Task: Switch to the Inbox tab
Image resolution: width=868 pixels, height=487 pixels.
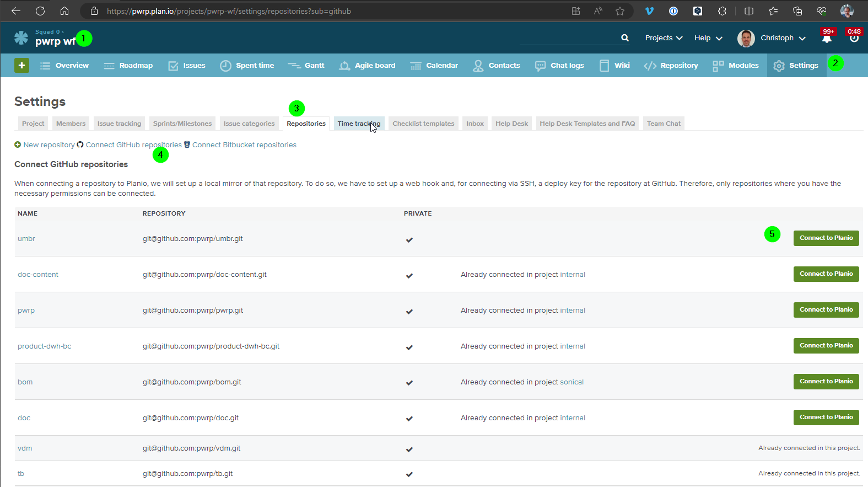Action: pyautogui.click(x=475, y=124)
